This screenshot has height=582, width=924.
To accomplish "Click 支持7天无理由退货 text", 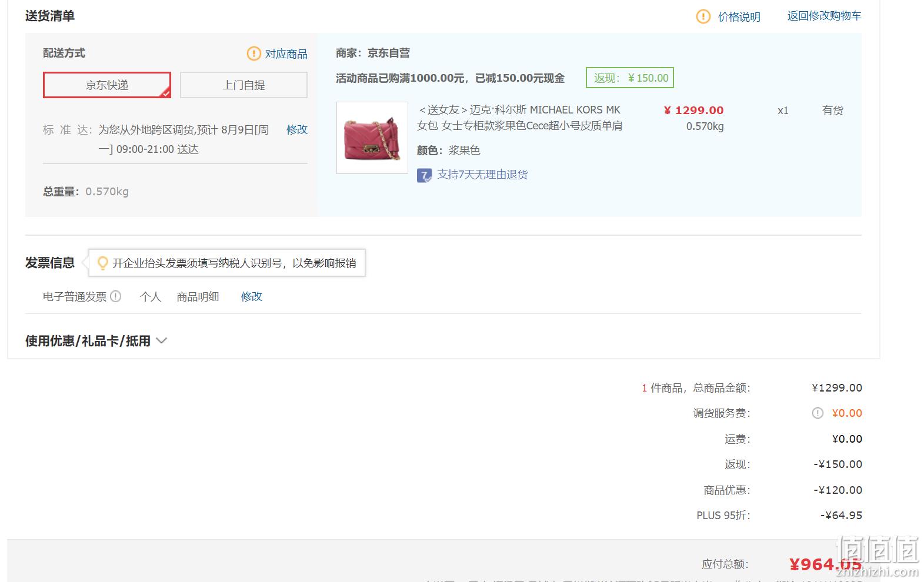I will click(482, 175).
